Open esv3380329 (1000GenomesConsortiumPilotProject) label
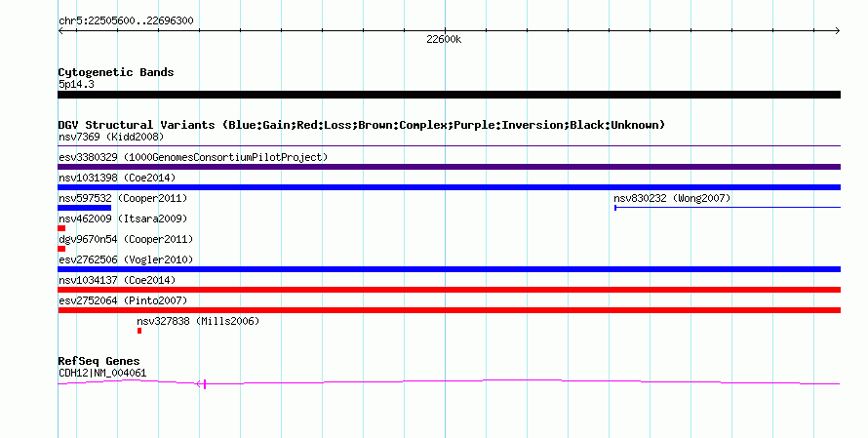The height and width of the screenshot is (438, 868). 193,157
